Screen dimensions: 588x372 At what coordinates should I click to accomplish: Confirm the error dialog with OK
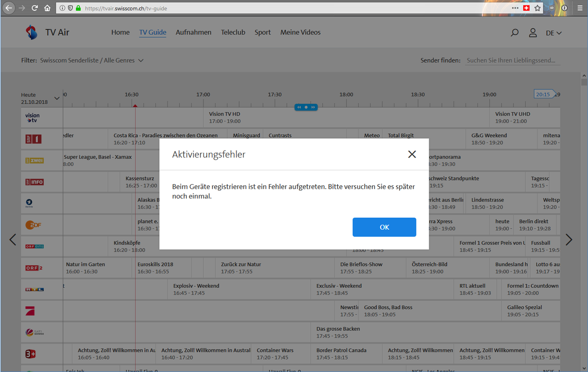click(x=384, y=227)
